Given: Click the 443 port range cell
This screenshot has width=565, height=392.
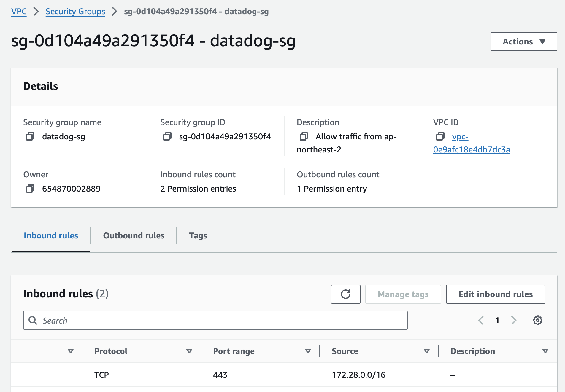Looking at the screenshot, I should pos(220,375).
